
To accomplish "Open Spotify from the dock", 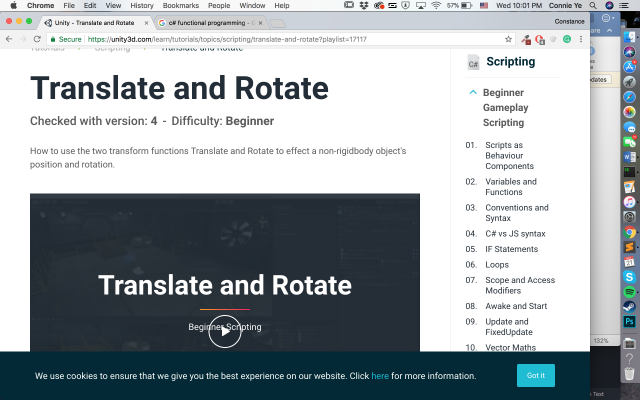I will [629, 292].
